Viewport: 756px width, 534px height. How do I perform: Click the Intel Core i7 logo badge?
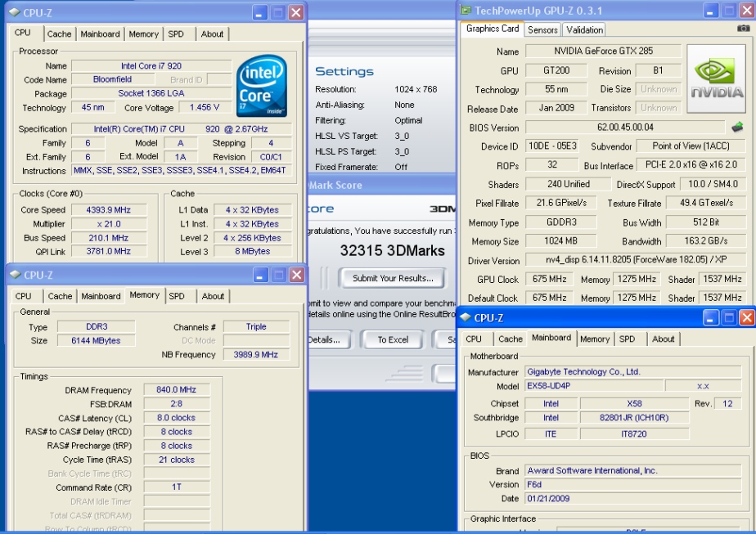coord(262,86)
